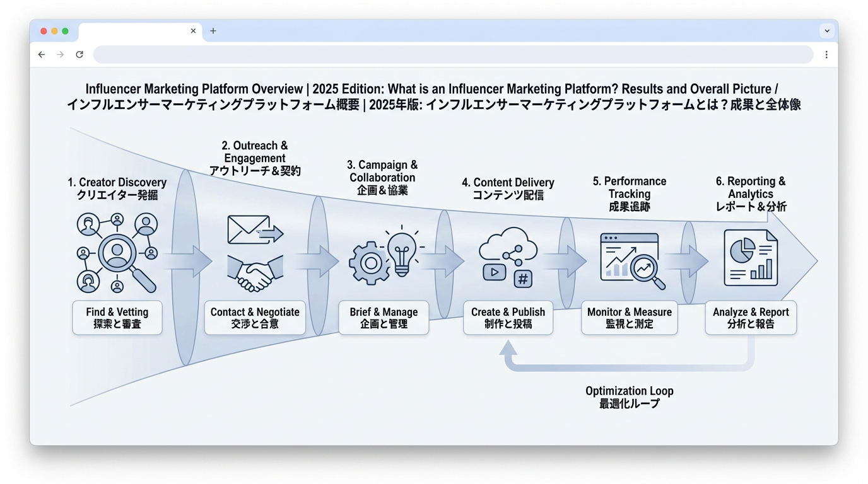Image resolution: width=868 pixels, height=484 pixels.
Task: Click the browser address bar
Action: click(453, 55)
